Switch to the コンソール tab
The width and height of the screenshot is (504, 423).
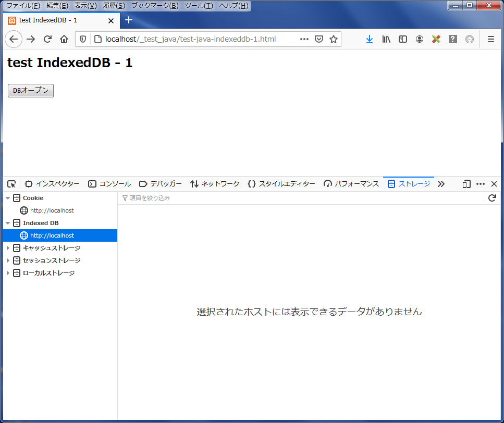pyautogui.click(x=109, y=184)
